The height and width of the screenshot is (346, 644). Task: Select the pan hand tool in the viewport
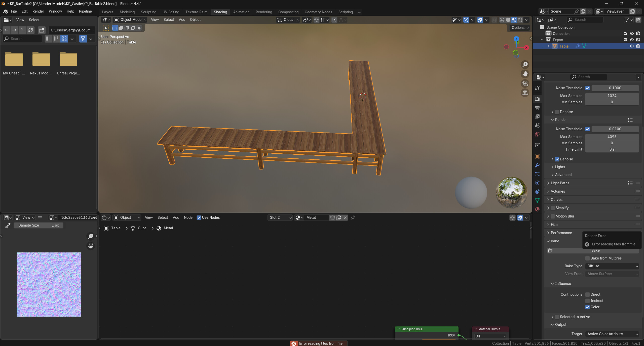click(525, 74)
